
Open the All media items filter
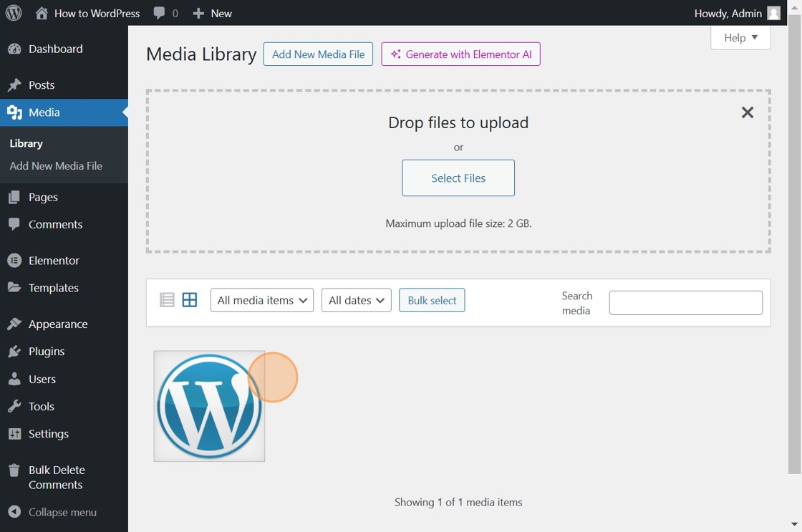click(x=262, y=300)
